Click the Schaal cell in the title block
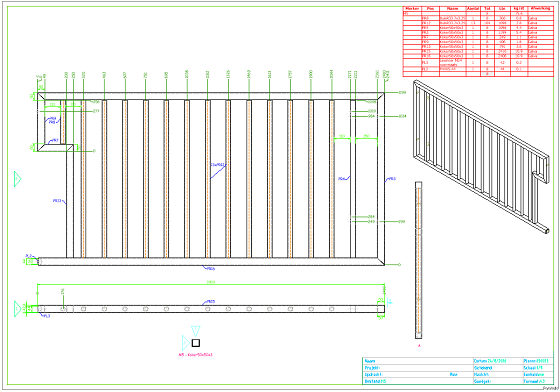Screen dimensions: 560x392 pos(538,368)
